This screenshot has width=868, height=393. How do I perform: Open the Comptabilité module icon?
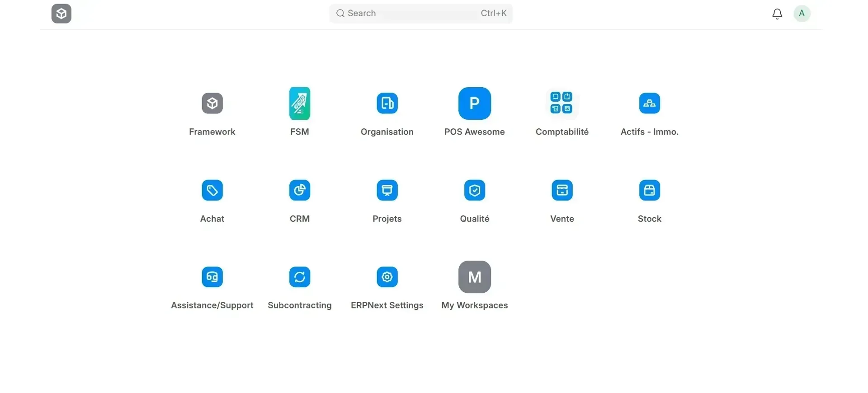[562, 103]
